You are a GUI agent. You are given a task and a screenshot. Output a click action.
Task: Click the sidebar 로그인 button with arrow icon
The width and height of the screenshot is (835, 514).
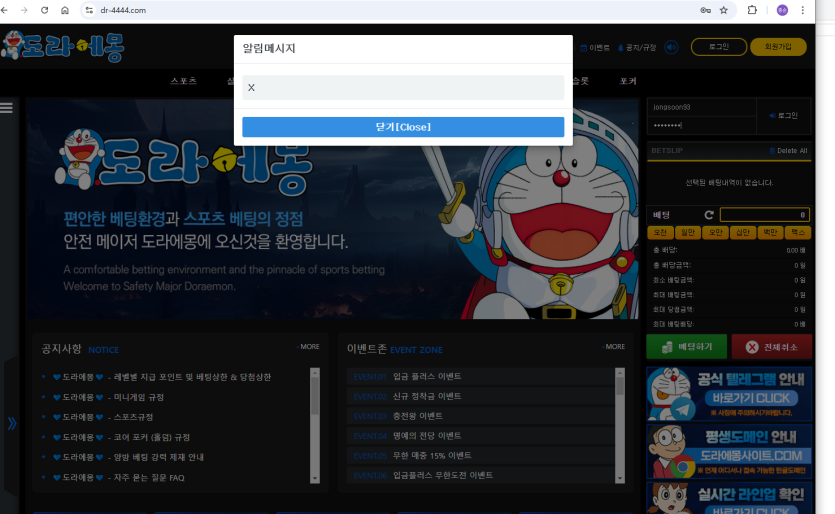click(784, 116)
